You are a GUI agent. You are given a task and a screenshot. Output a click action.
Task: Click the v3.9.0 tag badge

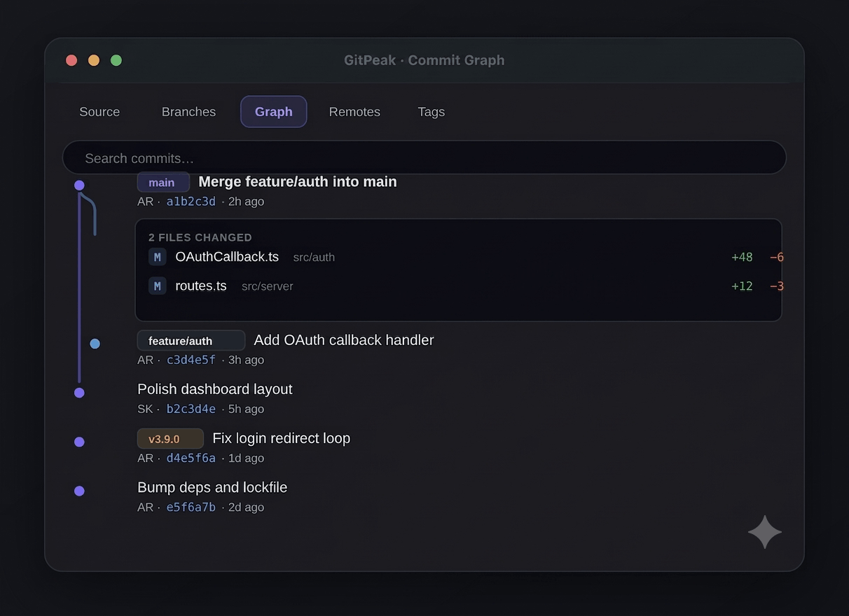[170, 439]
